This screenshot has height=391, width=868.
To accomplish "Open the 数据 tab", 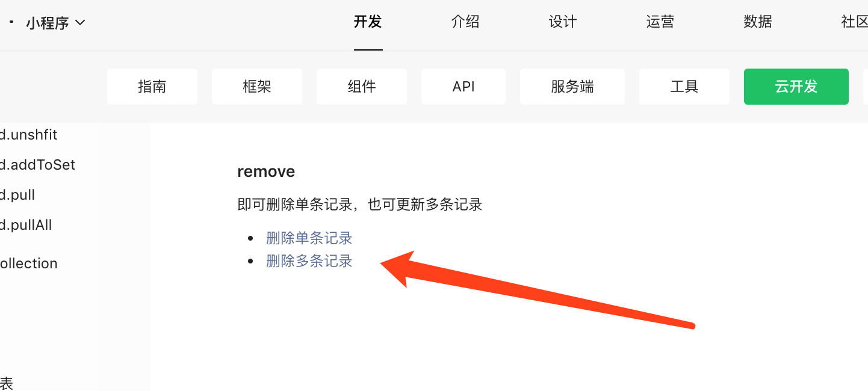I will [758, 22].
